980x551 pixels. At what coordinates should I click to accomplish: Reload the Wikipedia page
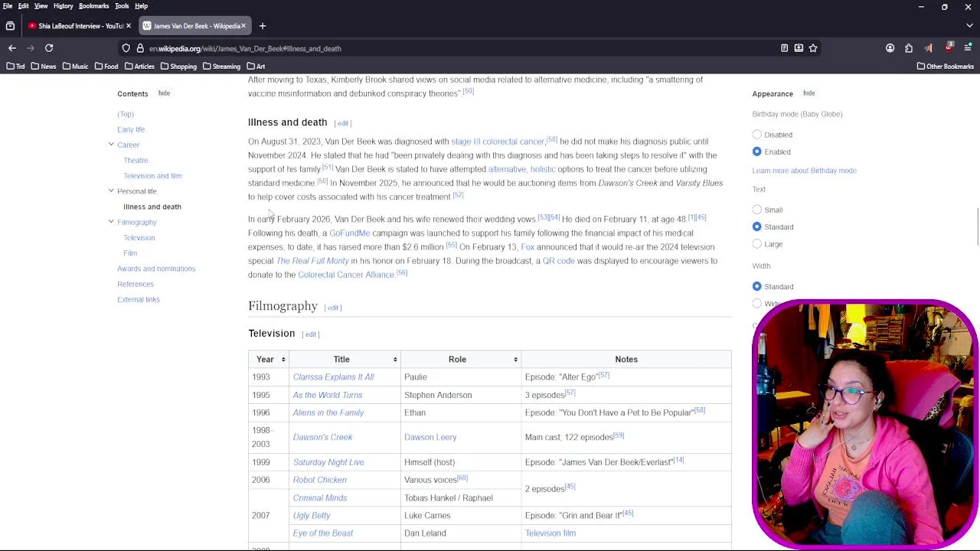49,48
